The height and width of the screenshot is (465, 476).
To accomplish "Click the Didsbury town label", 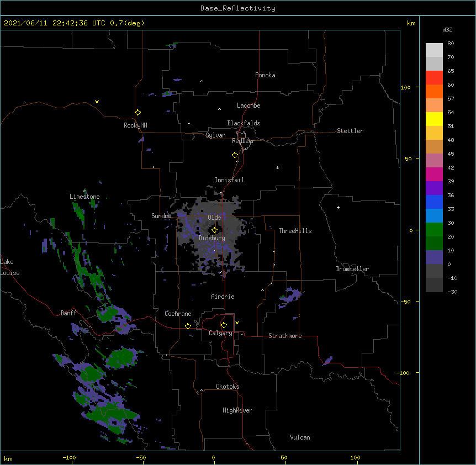I will pos(211,238).
